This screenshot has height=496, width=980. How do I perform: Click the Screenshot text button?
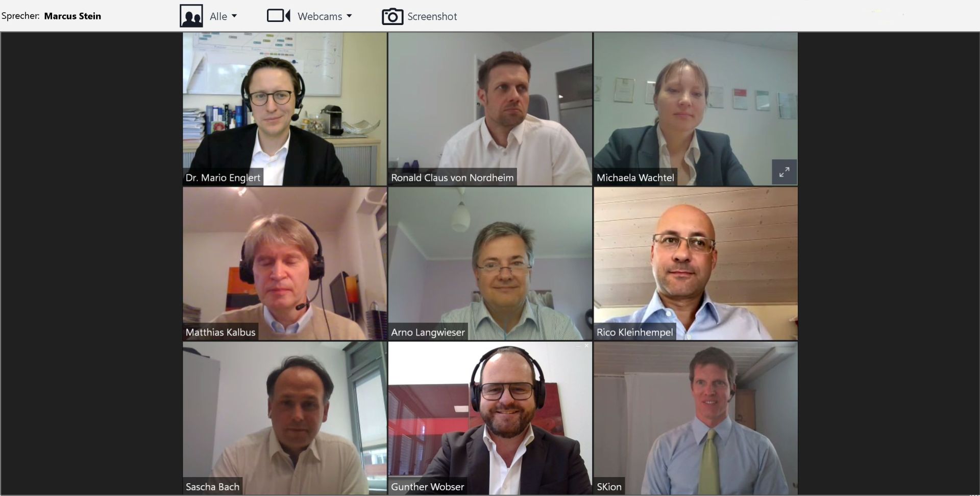(x=432, y=16)
